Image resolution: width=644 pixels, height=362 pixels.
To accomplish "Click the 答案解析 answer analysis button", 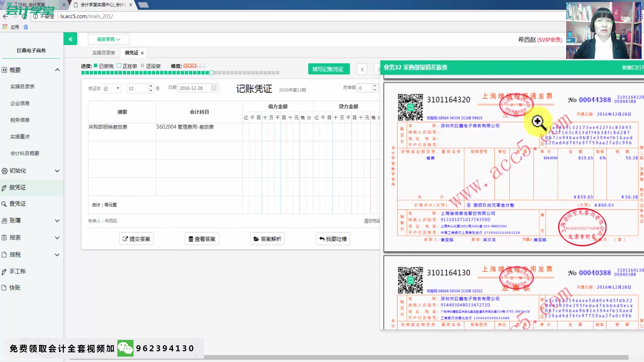I will click(x=267, y=239).
